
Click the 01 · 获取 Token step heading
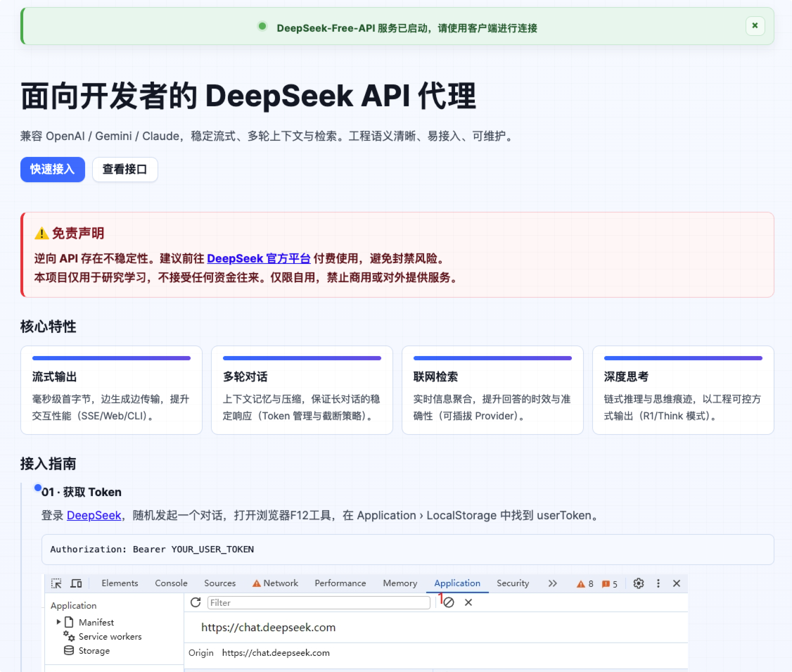[82, 492]
